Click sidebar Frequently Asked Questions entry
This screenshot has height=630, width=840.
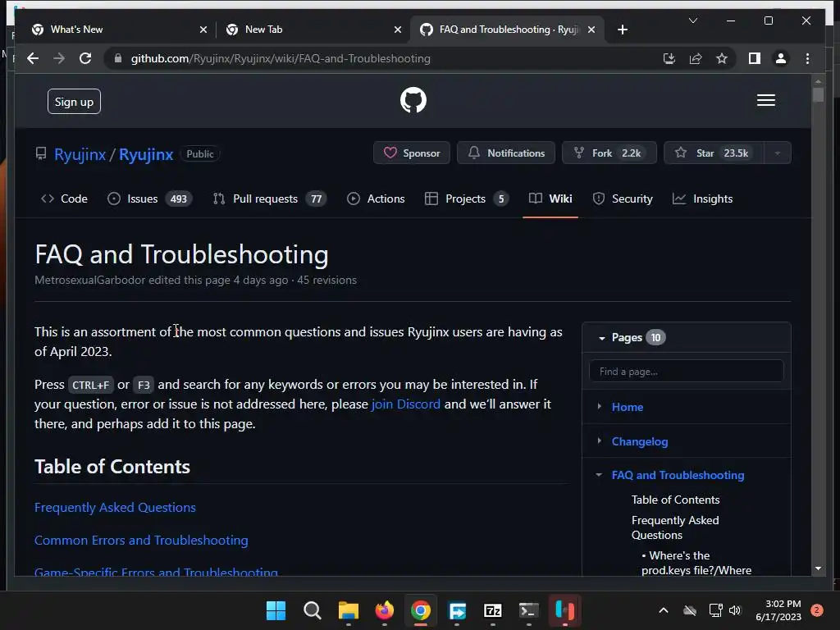point(675,527)
